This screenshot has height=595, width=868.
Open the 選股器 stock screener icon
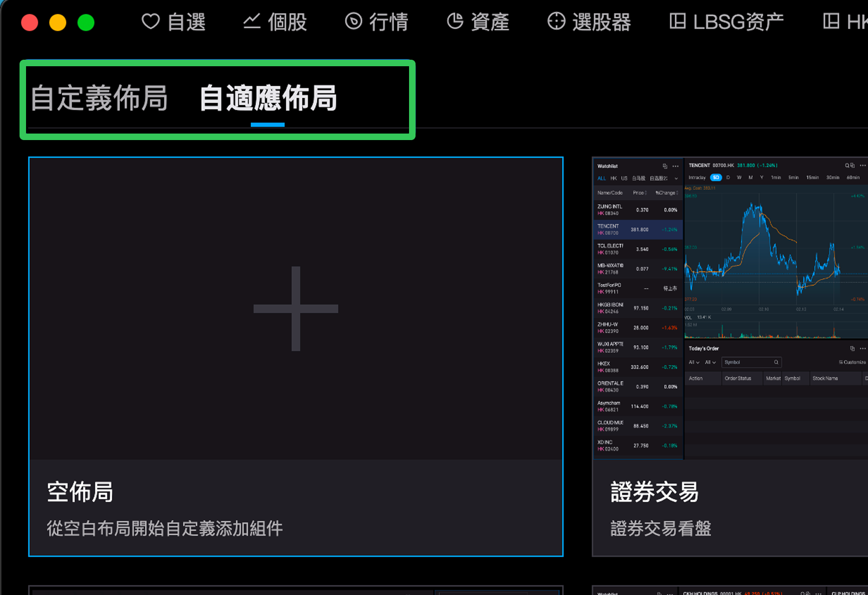pos(556,22)
